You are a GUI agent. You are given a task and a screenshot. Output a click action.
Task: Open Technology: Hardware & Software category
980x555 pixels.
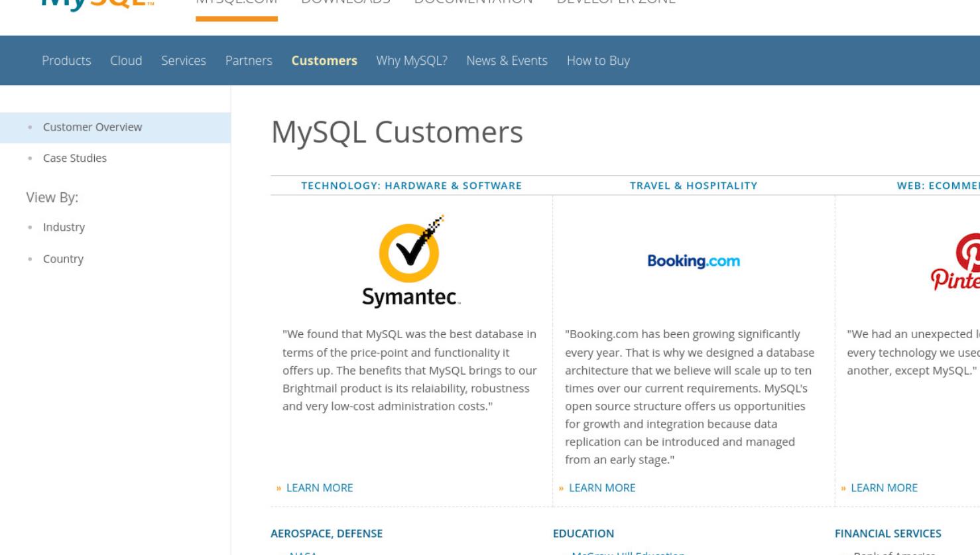[x=411, y=186]
